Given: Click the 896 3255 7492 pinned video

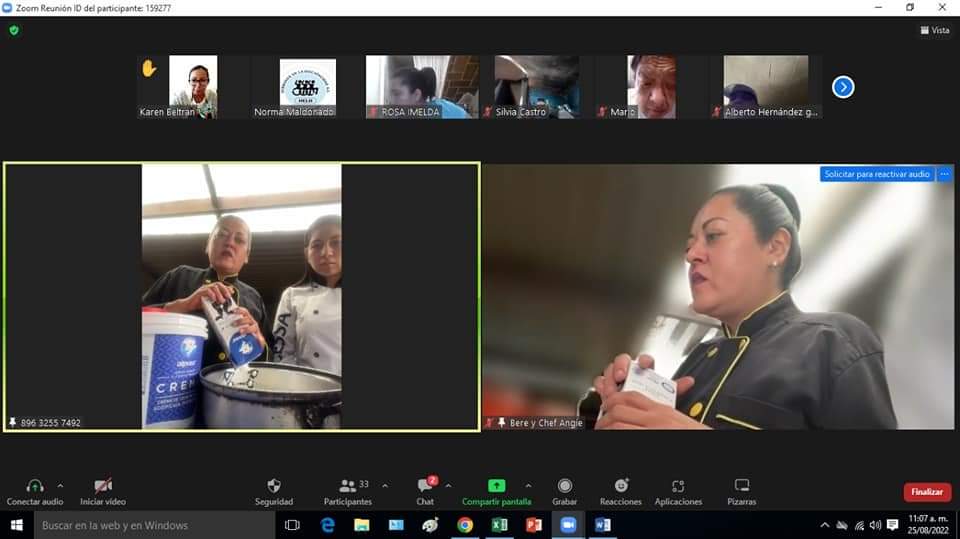Looking at the screenshot, I should pyautogui.click(x=242, y=297).
